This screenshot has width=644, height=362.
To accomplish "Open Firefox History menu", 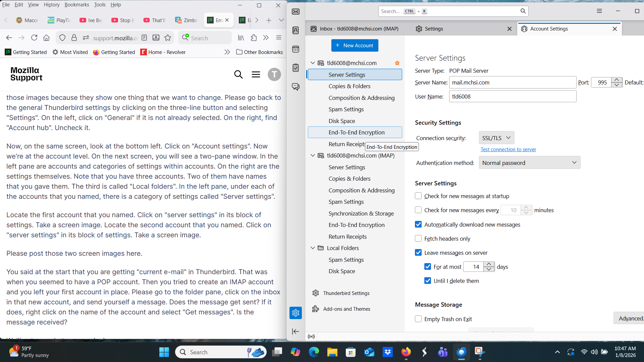I will coord(51,5).
